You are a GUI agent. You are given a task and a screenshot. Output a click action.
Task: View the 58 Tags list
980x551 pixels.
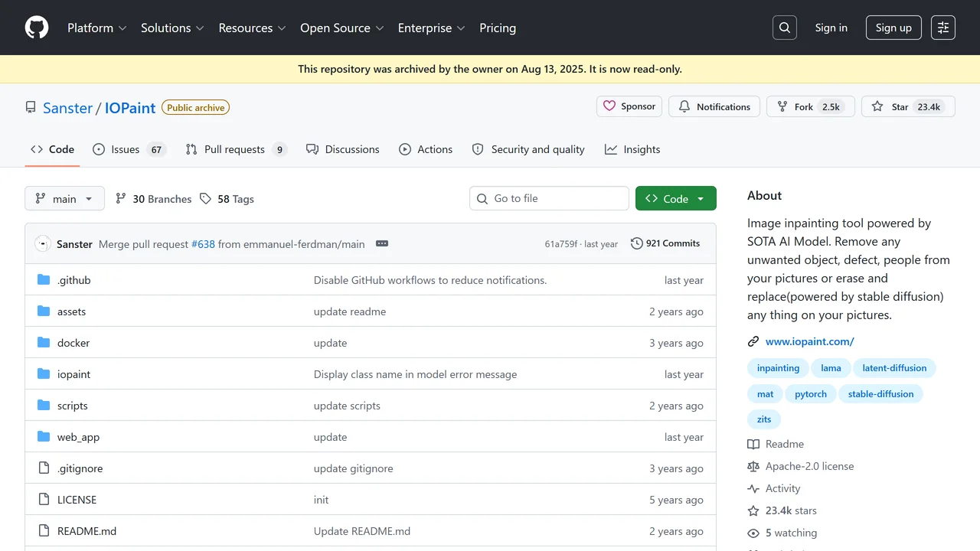point(227,198)
